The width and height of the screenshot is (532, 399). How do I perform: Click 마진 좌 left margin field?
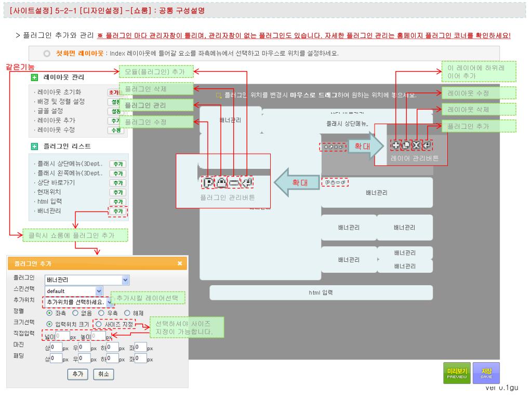(140, 348)
